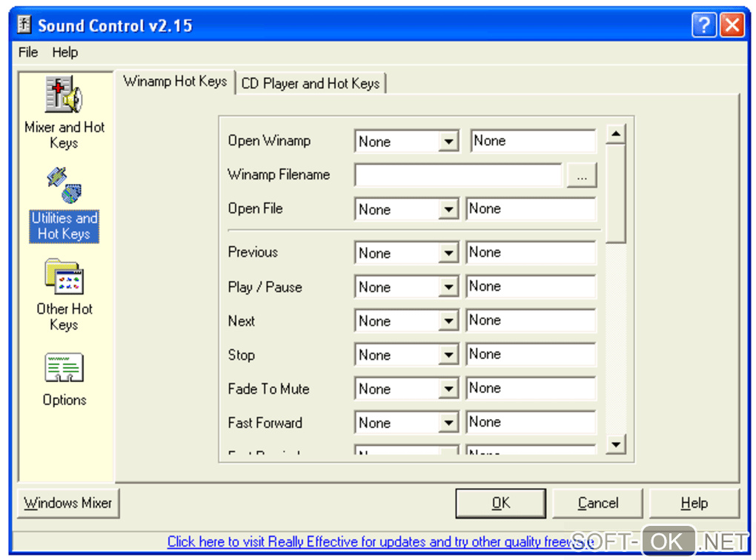Click the Previous hot key field

531,252
